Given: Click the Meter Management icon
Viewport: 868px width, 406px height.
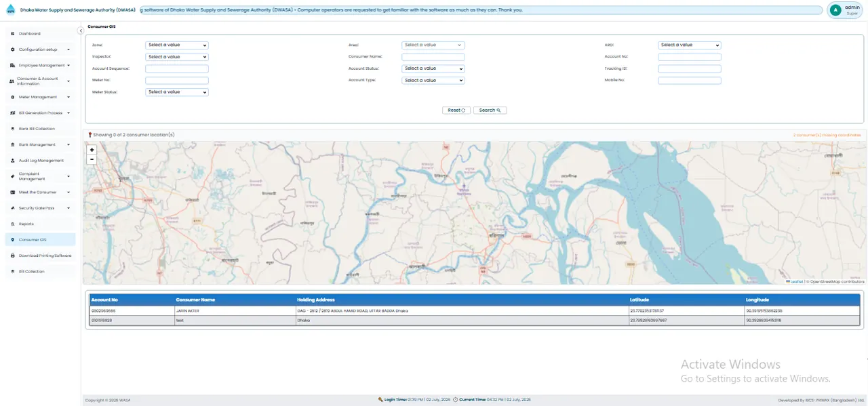Looking at the screenshot, I should [12, 97].
